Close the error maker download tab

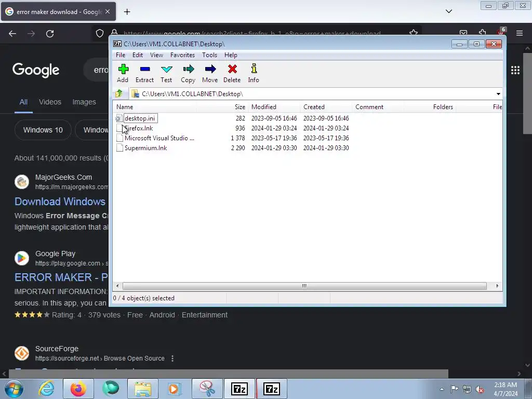(108, 11)
